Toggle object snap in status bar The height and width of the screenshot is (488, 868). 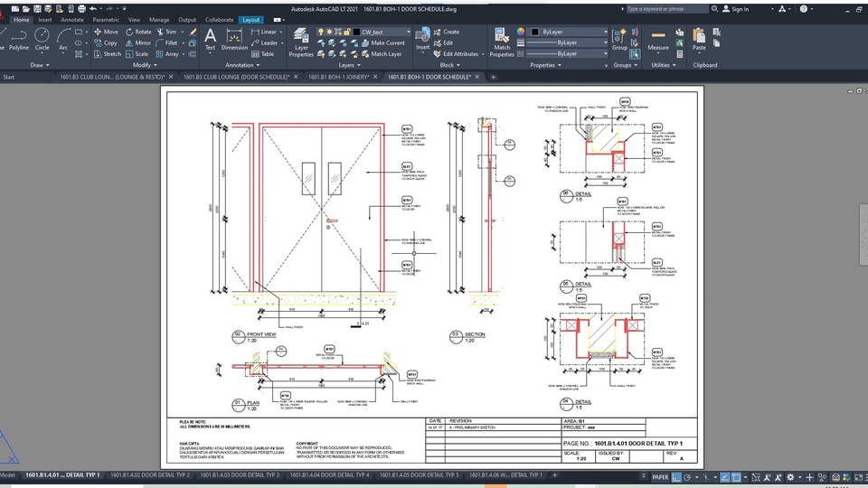(x=736, y=477)
